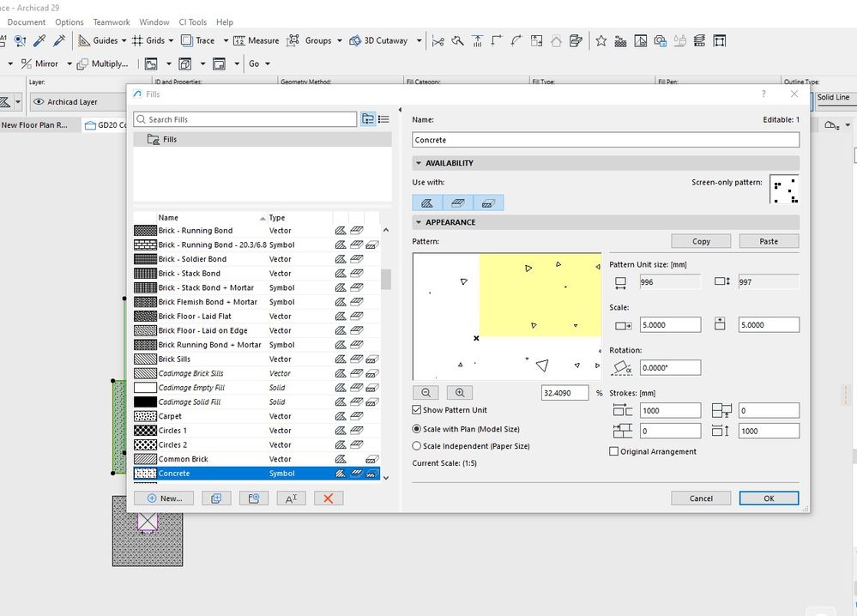Click the Fills dialog help question mark

coord(763,94)
